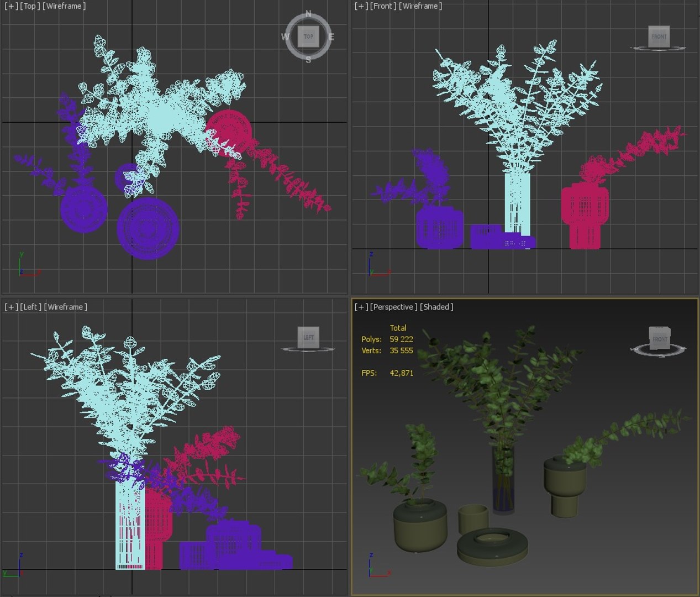The height and width of the screenshot is (597, 700).
Task: Click the TOP face of the ViewCube
Action: click(x=308, y=36)
